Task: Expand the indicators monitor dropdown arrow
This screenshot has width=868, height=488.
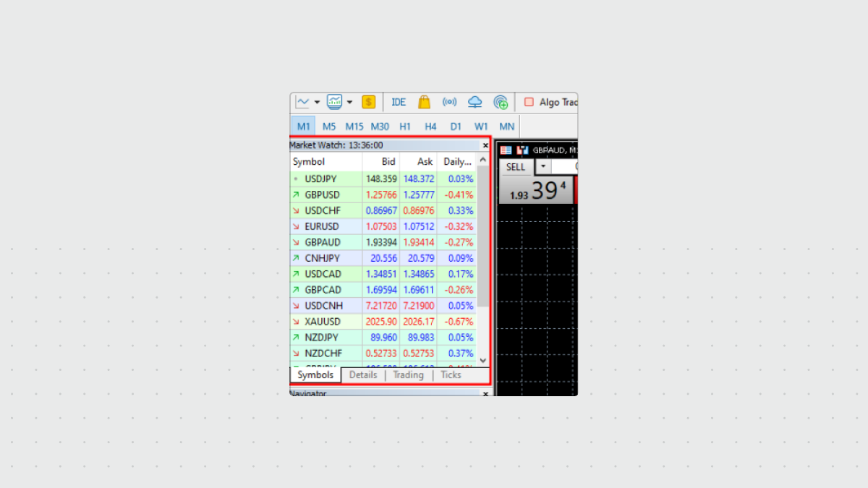Action: [x=349, y=102]
